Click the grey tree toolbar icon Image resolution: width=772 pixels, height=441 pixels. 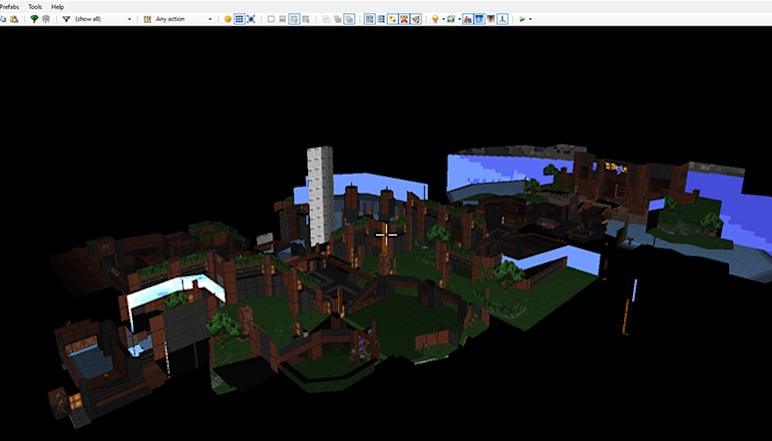tap(46, 19)
